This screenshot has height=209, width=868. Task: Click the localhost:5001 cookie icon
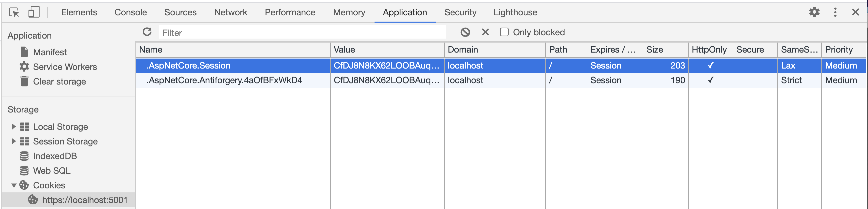[x=33, y=200]
